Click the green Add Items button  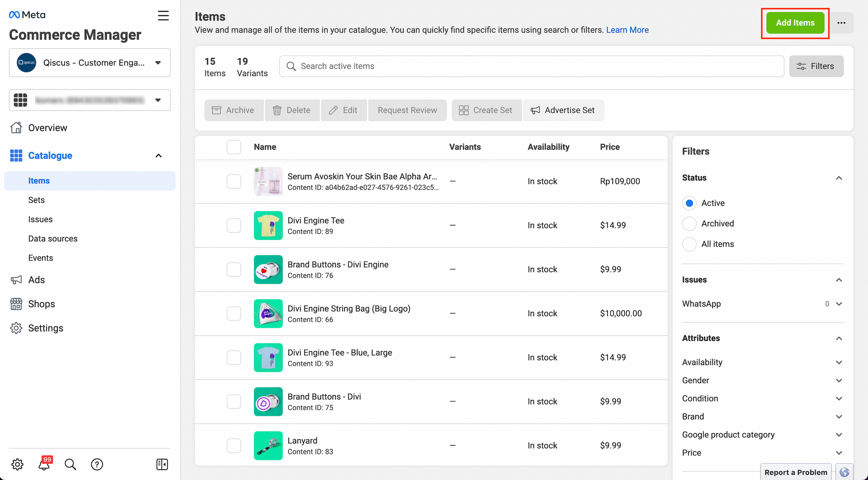pyautogui.click(x=795, y=23)
